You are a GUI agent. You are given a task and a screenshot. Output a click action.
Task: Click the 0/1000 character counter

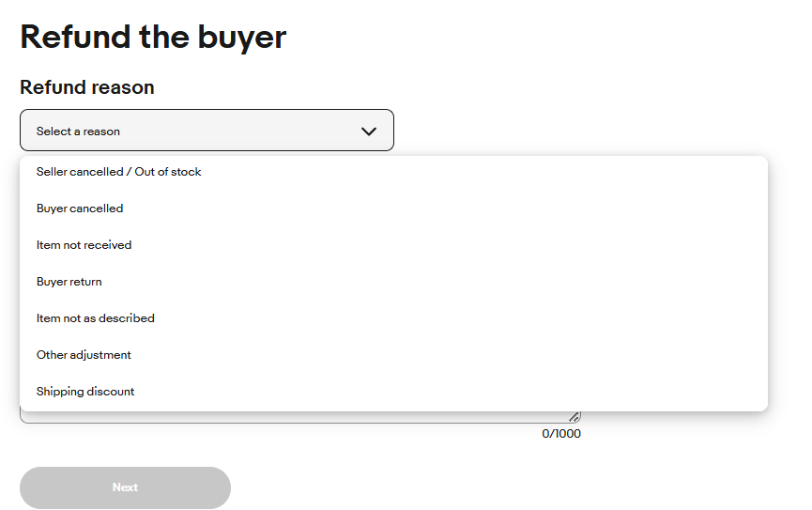point(561,434)
